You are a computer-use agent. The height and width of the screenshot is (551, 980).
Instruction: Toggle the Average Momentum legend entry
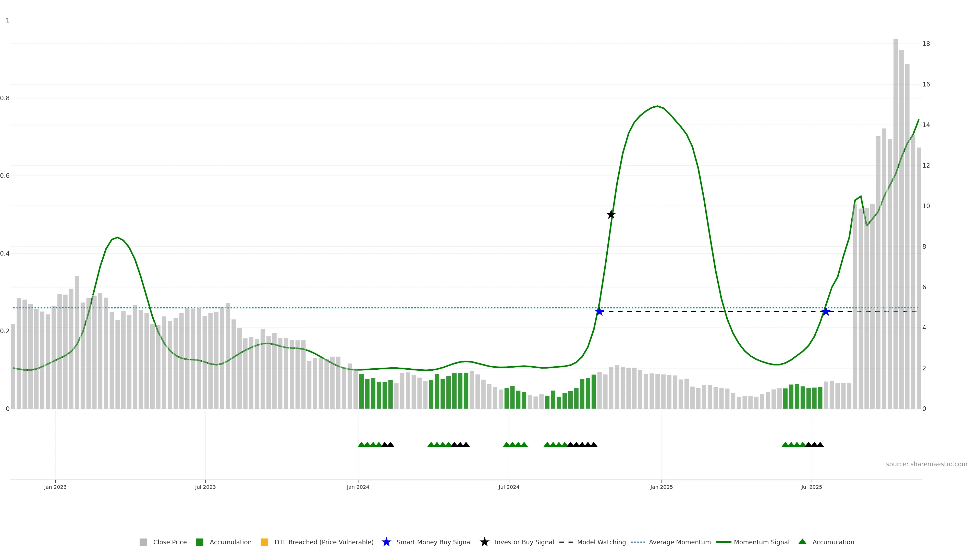pos(679,542)
